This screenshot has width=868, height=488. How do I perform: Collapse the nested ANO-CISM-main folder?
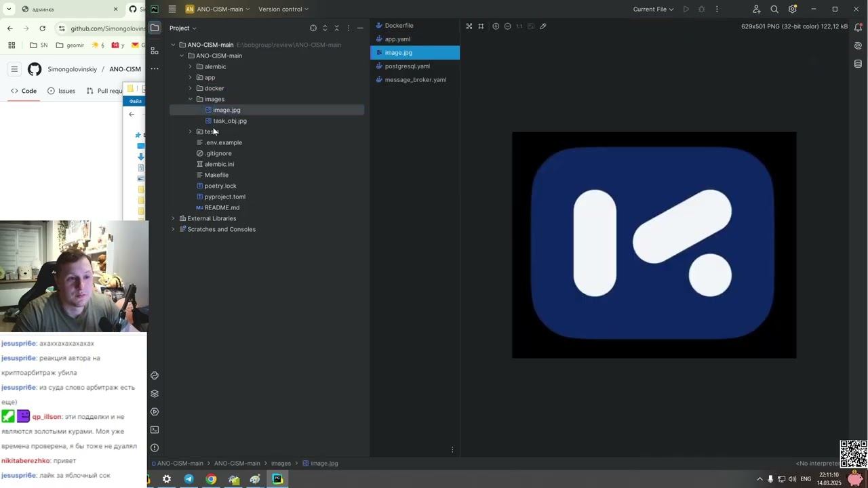[182, 56]
